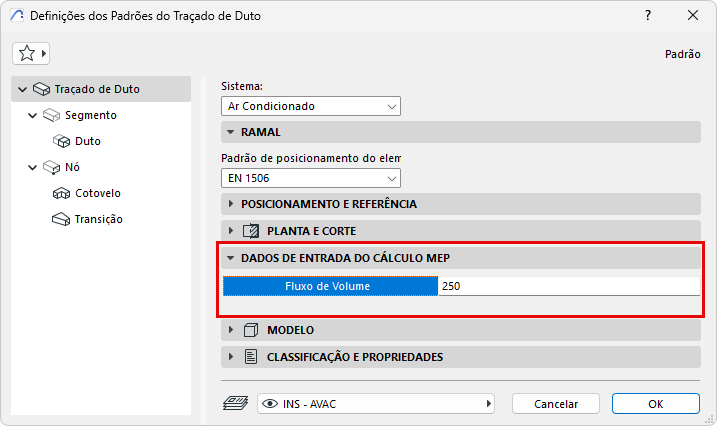Image resolution: width=717 pixels, height=426 pixels.
Task: Click the layer stack icon
Action: [236, 403]
